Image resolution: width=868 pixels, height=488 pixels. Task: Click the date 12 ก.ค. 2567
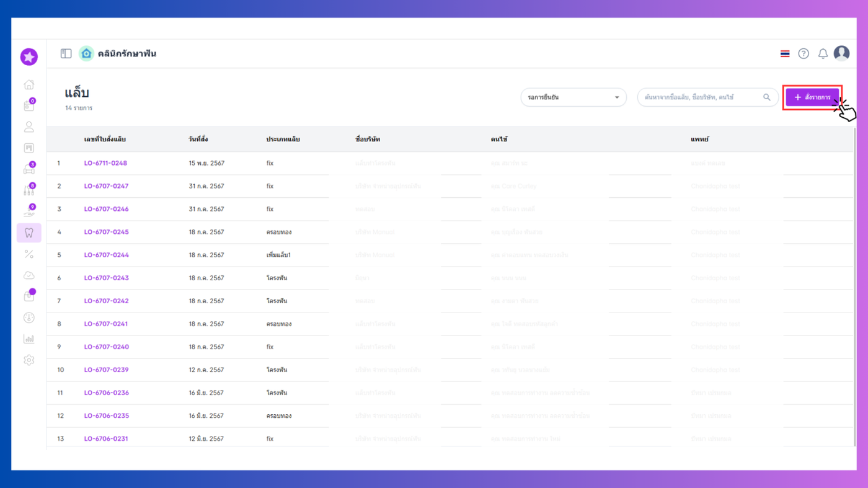(206, 370)
